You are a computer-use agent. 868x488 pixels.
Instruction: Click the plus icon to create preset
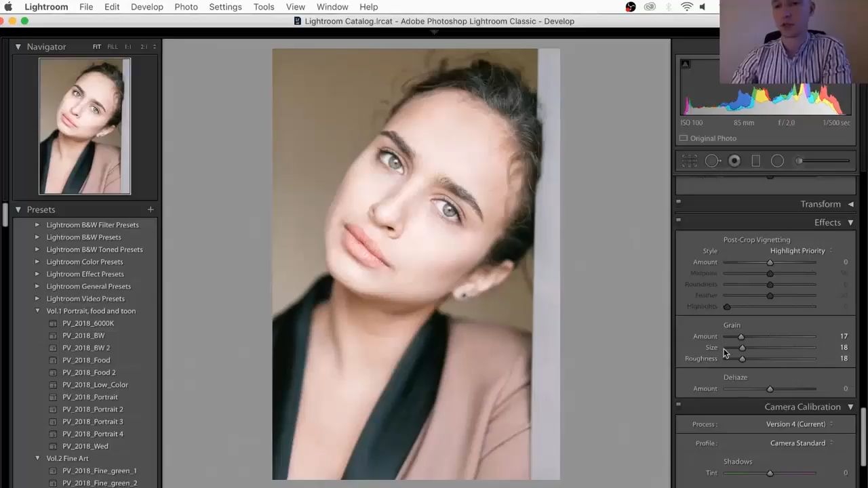pyautogui.click(x=151, y=209)
